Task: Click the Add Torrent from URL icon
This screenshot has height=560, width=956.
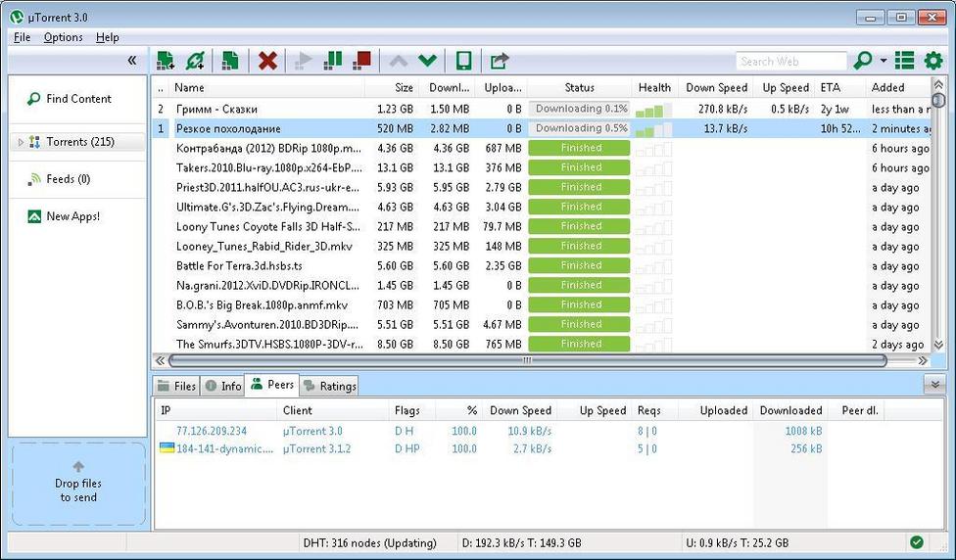Action: 196,61
